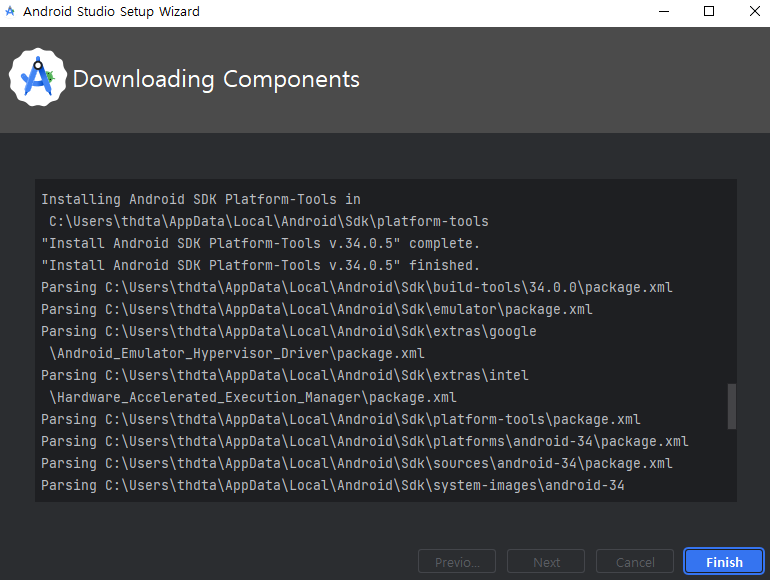
Task: Click the Android Studio logo in header
Action: pyautogui.click(x=38, y=77)
